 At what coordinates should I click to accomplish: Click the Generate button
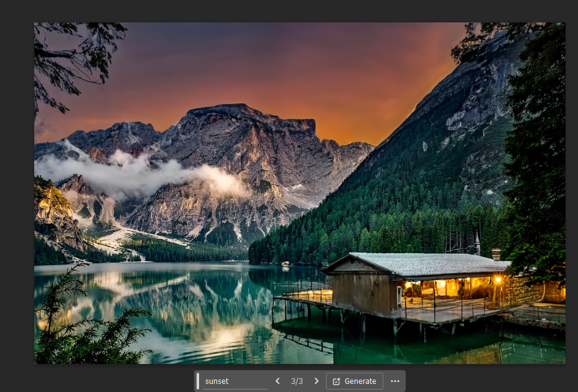click(x=354, y=381)
